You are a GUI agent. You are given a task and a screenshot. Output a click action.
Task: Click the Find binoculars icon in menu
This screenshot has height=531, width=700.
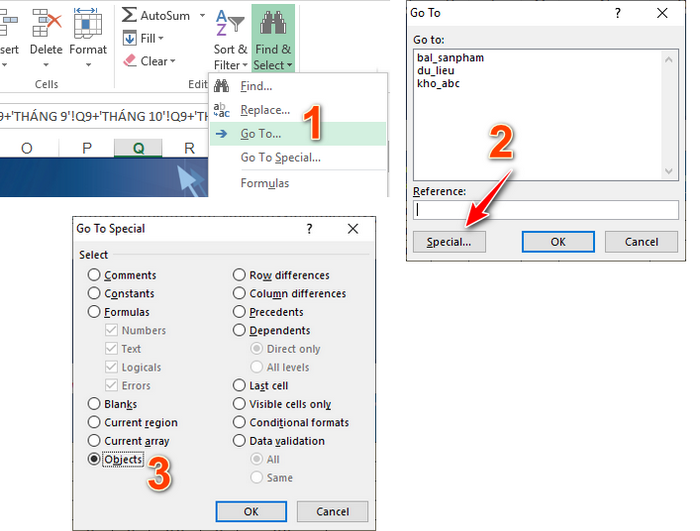click(221, 85)
